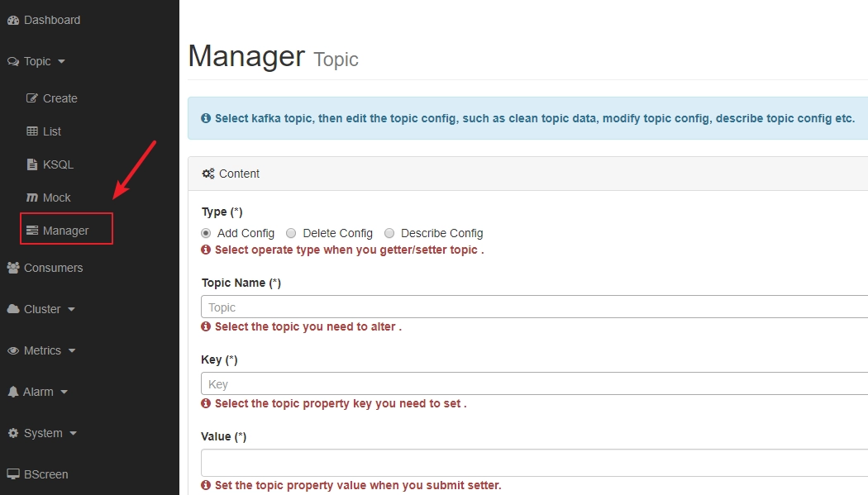Click the BScreen monitor icon
This screenshot has width=868, height=495.
(x=13, y=474)
